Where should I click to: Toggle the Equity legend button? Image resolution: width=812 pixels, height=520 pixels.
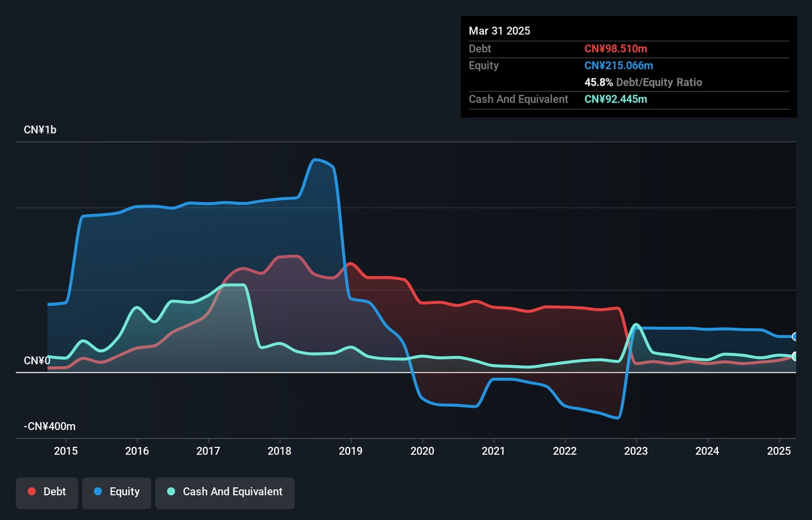117,492
